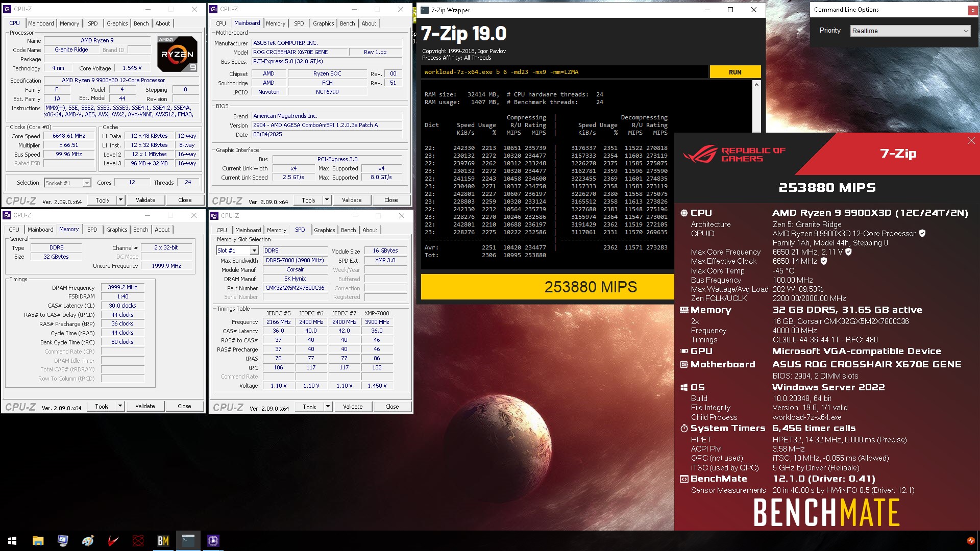
Task: Click the yellow 253880 MIPS result bar
Action: pyautogui.click(x=548, y=287)
